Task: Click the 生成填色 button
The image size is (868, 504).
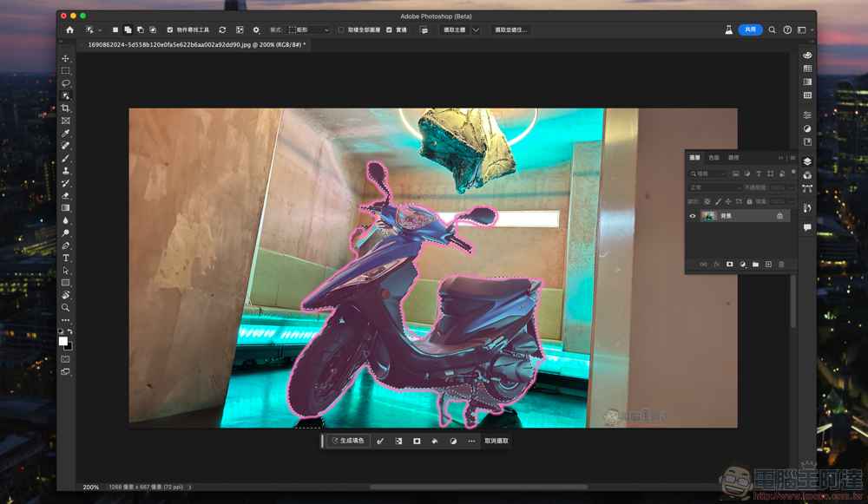Action: click(x=348, y=441)
